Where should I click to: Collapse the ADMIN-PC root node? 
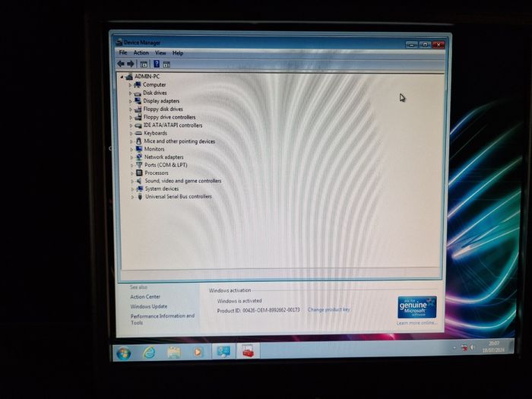pyautogui.click(x=122, y=77)
